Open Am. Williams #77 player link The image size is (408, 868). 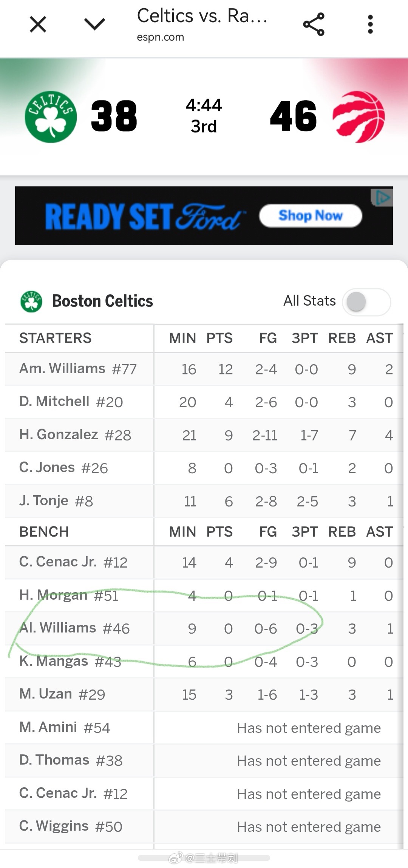click(78, 369)
